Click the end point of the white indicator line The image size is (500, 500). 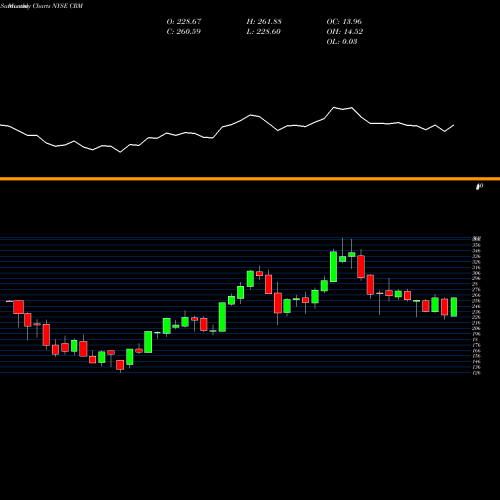(x=454, y=125)
